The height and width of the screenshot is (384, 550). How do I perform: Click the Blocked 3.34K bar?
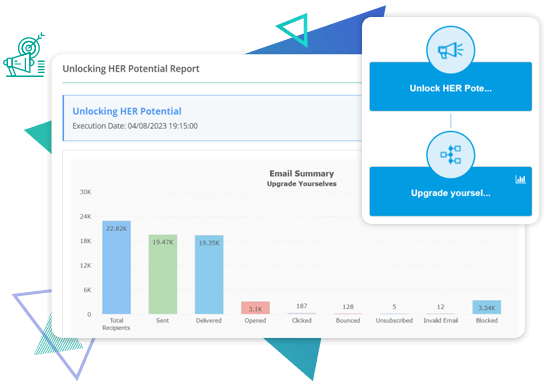[487, 307]
